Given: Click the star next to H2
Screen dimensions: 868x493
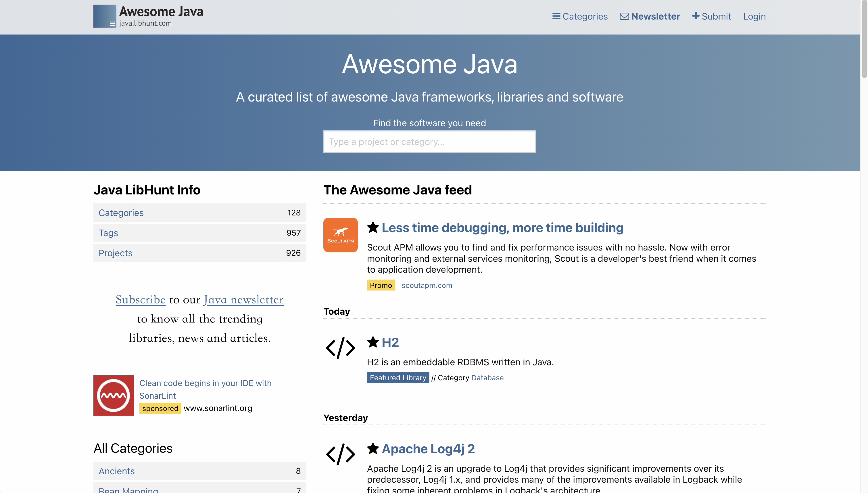Looking at the screenshot, I should tap(373, 342).
